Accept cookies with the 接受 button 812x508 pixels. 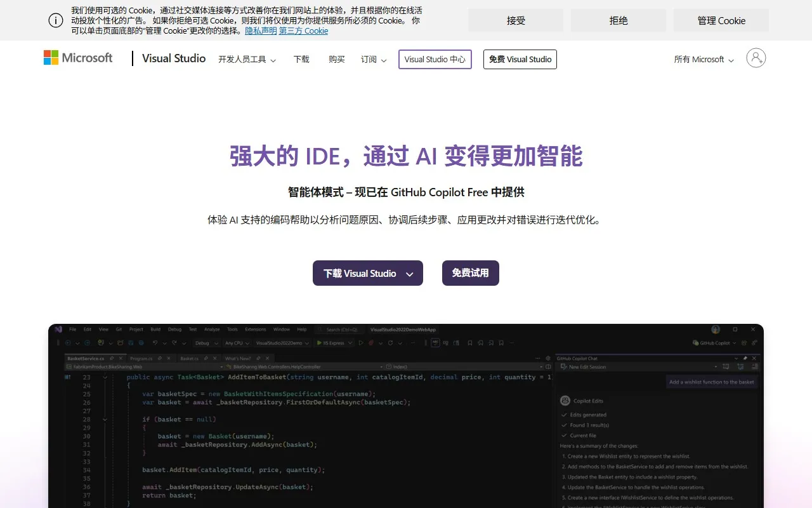[x=515, y=20]
